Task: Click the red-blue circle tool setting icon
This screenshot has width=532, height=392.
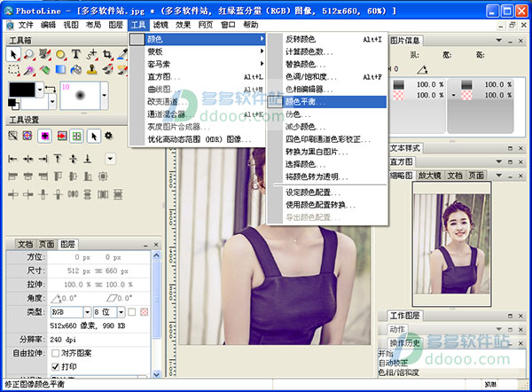Action: click(27, 136)
